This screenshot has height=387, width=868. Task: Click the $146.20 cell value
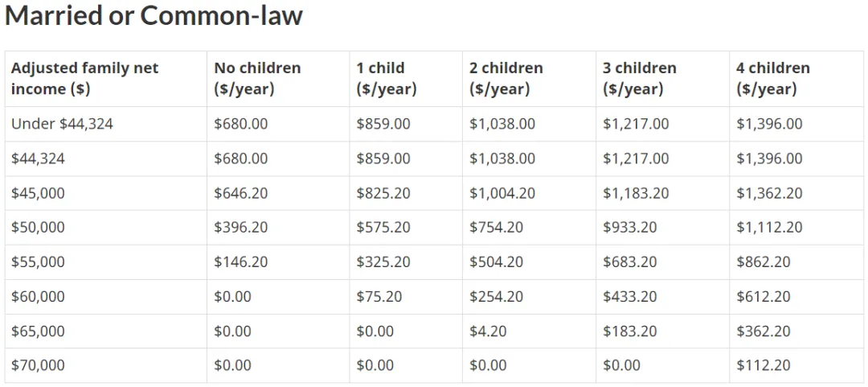241,261
